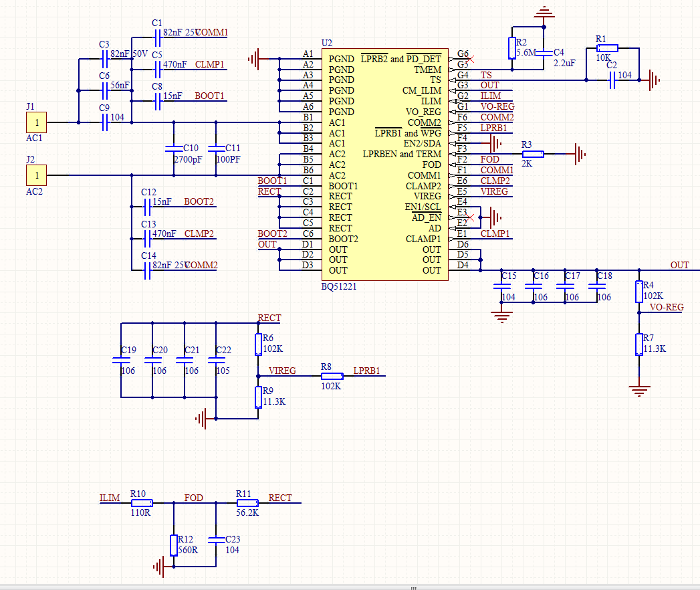The width and height of the screenshot is (700, 590).
Task: Click the 2700pF value text
Action: click(188, 159)
